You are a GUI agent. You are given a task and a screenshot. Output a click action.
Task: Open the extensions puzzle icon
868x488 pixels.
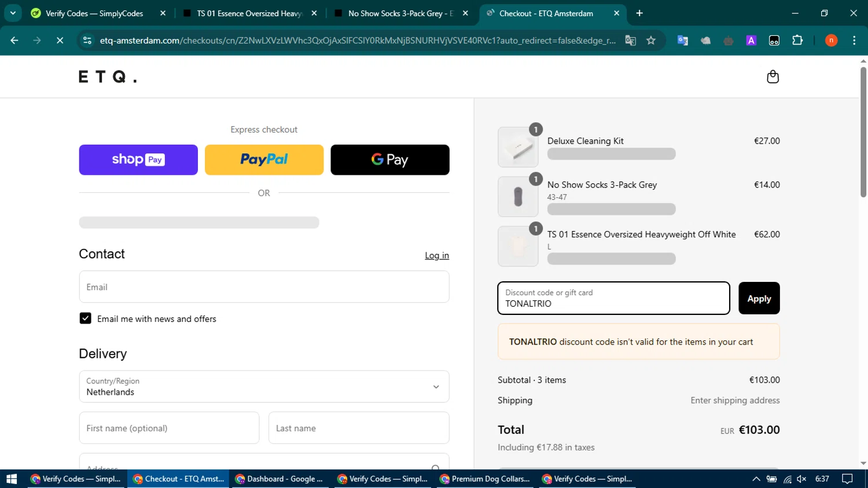point(797,40)
